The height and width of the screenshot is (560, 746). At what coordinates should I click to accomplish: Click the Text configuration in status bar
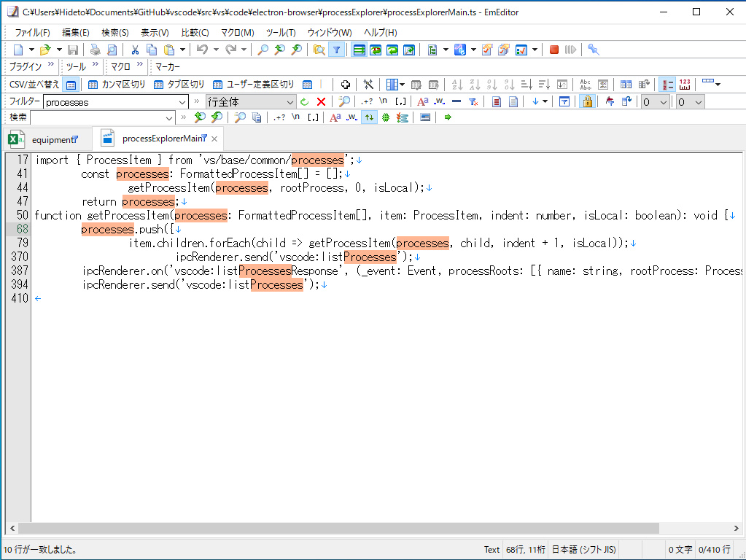click(491, 550)
